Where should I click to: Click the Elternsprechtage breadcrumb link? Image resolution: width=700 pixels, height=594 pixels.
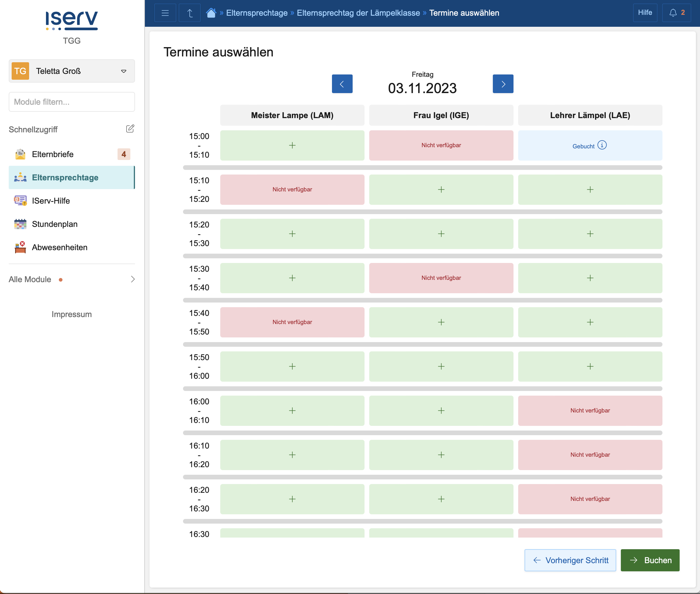coord(257,13)
